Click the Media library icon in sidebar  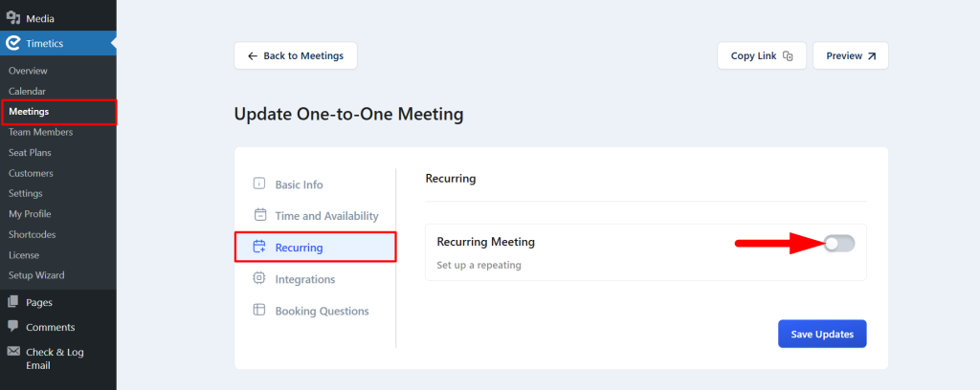point(13,17)
